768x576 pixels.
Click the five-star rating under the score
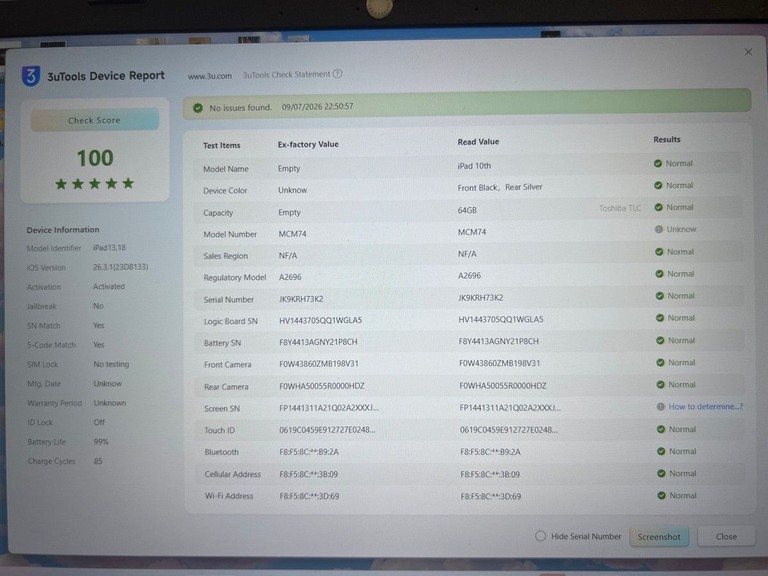pos(95,184)
